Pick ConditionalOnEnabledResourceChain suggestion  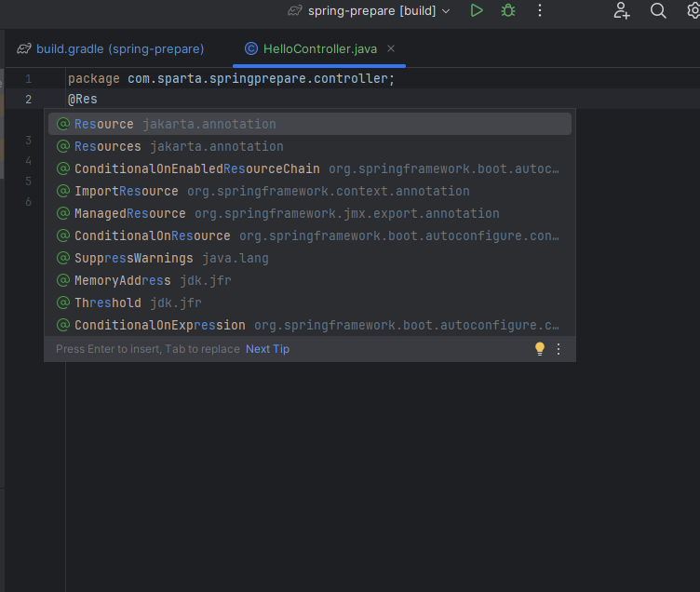(310, 168)
